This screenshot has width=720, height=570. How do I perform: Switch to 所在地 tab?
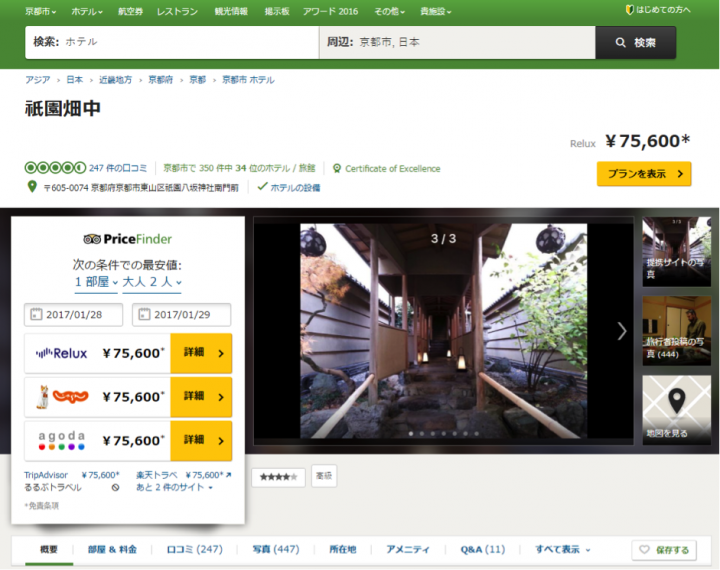(x=343, y=549)
